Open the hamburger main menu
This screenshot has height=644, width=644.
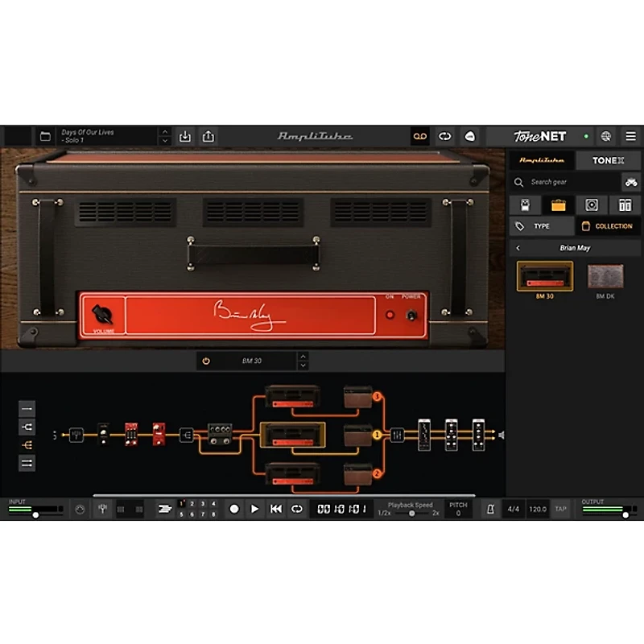630,136
